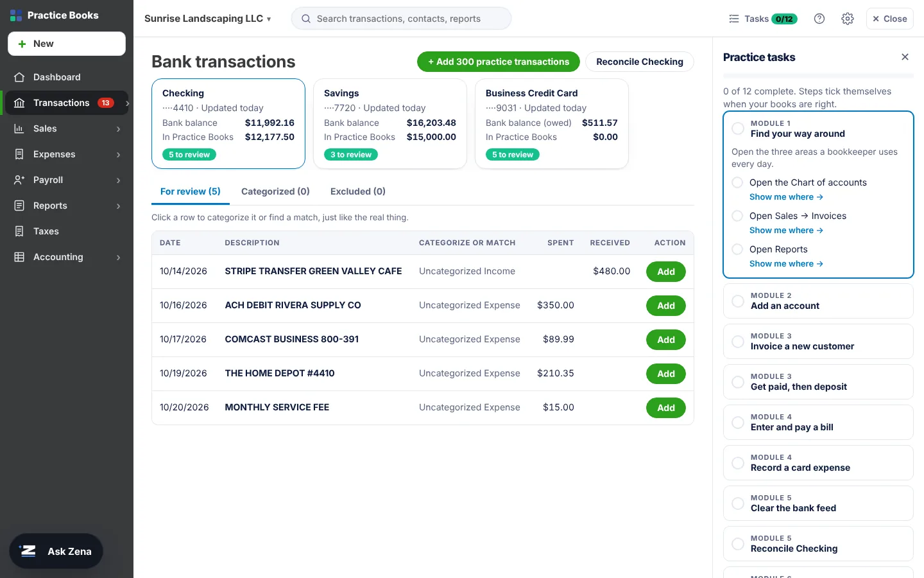Expand the Sales submenu chevron
This screenshot has height=578, width=924.
[x=119, y=129]
